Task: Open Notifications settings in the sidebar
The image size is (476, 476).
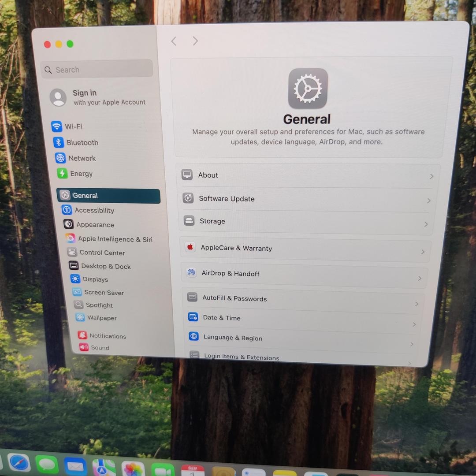Action: click(102, 335)
